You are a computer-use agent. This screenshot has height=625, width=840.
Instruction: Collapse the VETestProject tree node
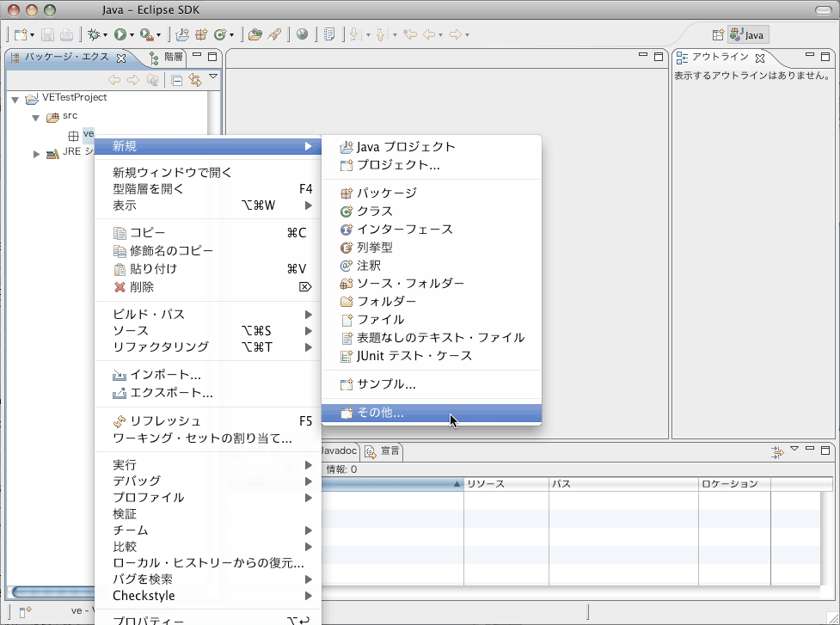coord(15,100)
